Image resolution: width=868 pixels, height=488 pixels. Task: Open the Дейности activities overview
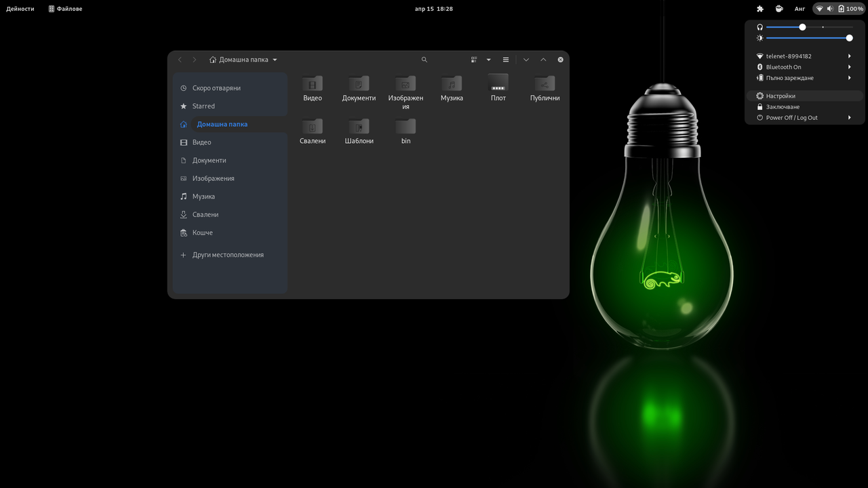click(20, 9)
